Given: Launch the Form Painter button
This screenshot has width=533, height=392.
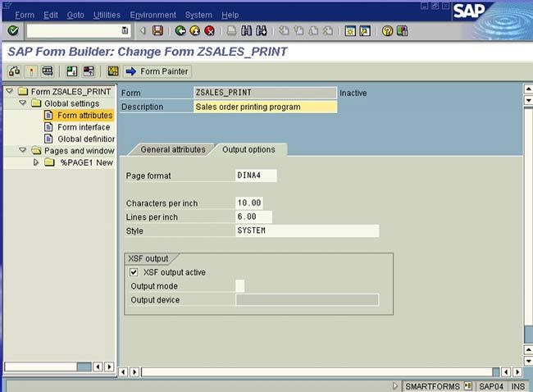Looking at the screenshot, I should pos(157,71).
